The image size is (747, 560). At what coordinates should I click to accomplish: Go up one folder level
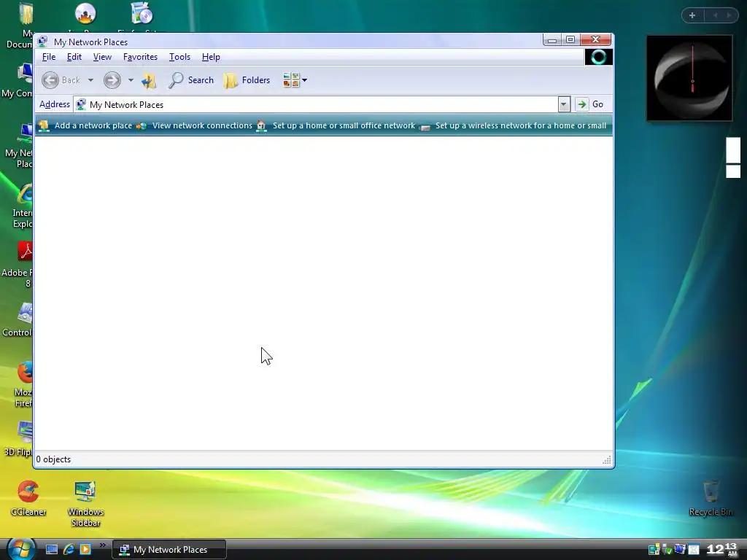click(149, 80)
